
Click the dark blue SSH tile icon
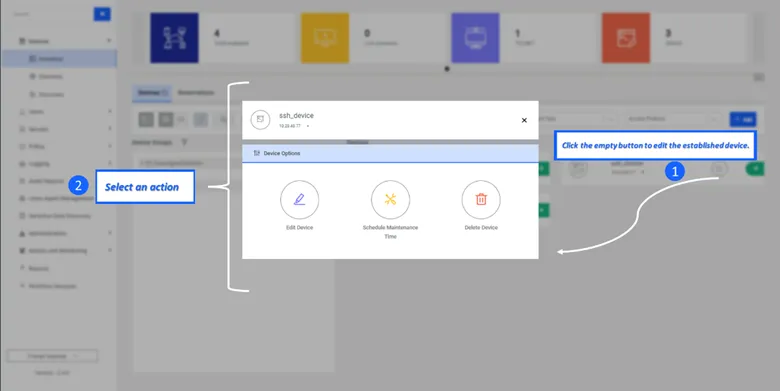tap(174, 38)
